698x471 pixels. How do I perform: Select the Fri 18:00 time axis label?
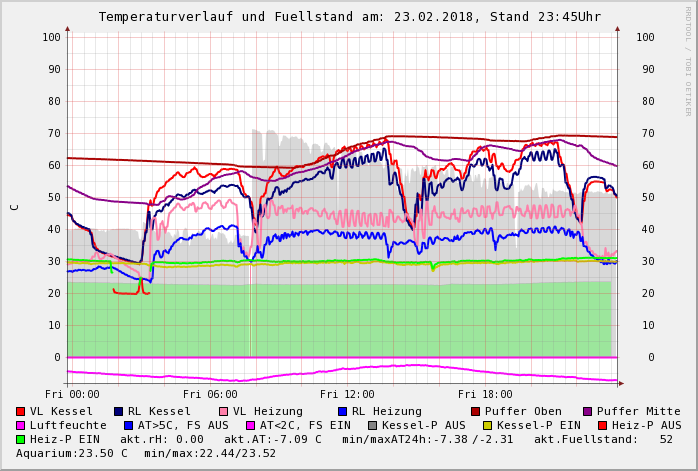pyautogui.click(x=485, y=394)
